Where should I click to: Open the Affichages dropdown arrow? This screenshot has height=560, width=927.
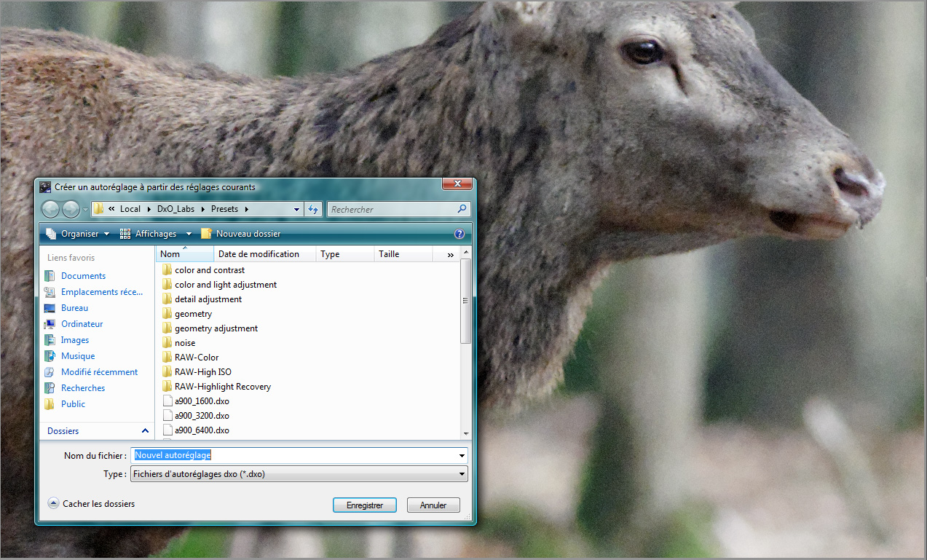click(189, 234)
